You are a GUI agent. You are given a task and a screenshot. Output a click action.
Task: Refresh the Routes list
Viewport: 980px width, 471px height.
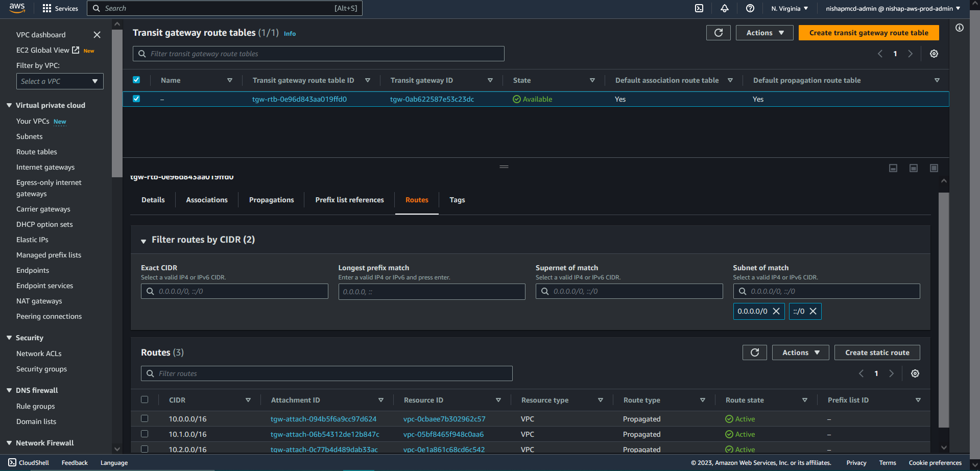[x=754, y=352]
